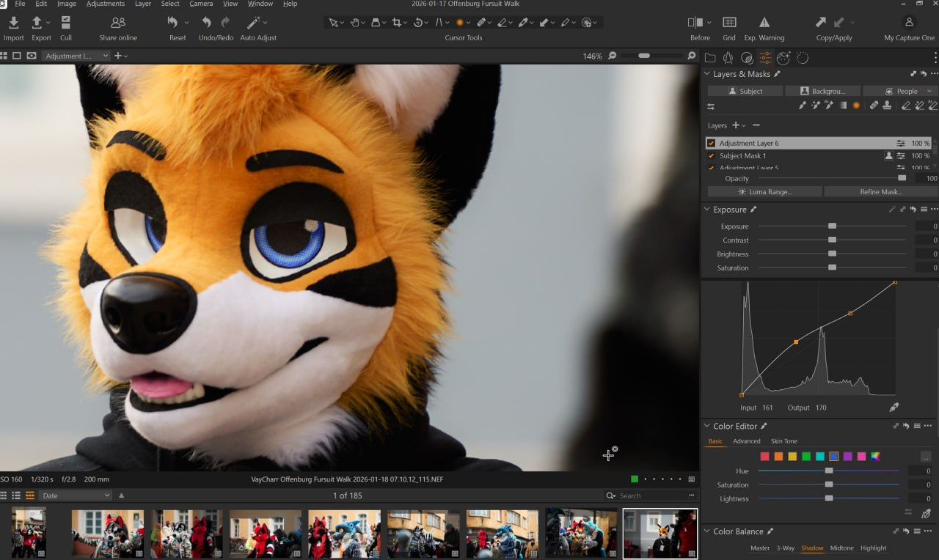This screenshot has height=560, width=939.
Task: Pick the curve eyedropper tool
Action: (x=894, y=408)
